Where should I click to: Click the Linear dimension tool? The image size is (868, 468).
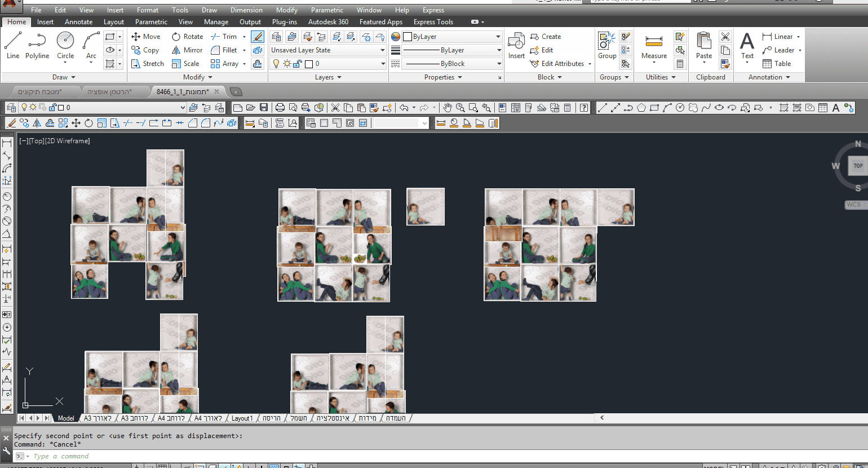(777, 37)
